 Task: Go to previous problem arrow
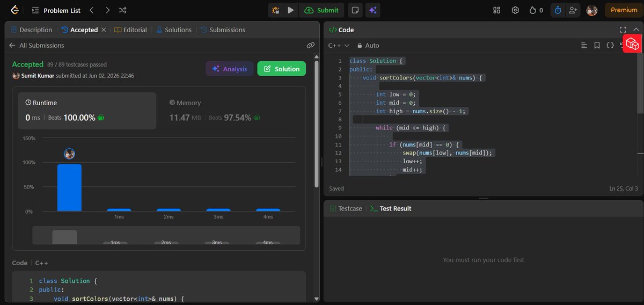[x=91, y=10]
